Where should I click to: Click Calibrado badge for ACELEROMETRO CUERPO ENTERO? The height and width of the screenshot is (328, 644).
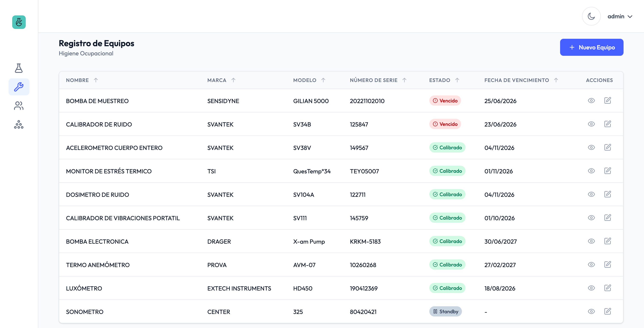(x=447, y=148)
